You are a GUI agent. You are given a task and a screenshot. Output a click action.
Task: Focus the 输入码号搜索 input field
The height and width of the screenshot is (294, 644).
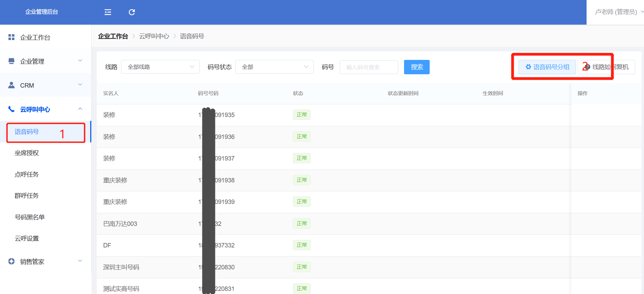coord(369,67)
